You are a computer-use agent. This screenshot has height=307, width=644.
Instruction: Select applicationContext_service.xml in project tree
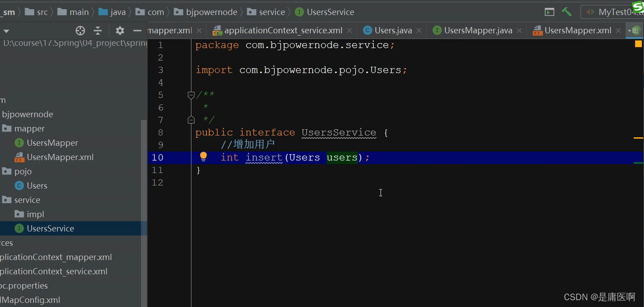pos(53,271)
